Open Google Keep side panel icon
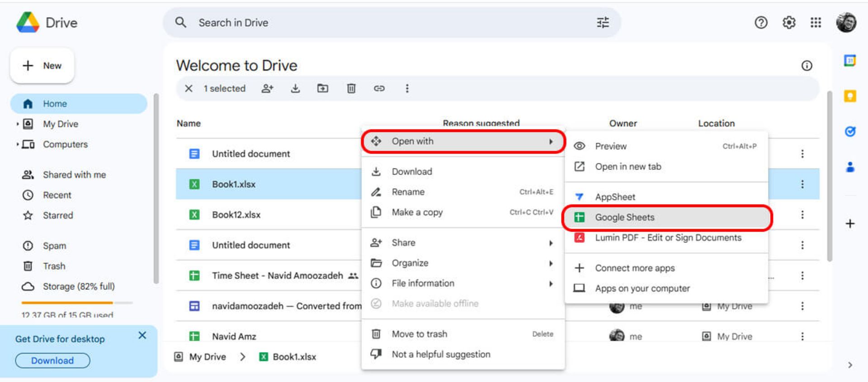 [x=850, y=96]
